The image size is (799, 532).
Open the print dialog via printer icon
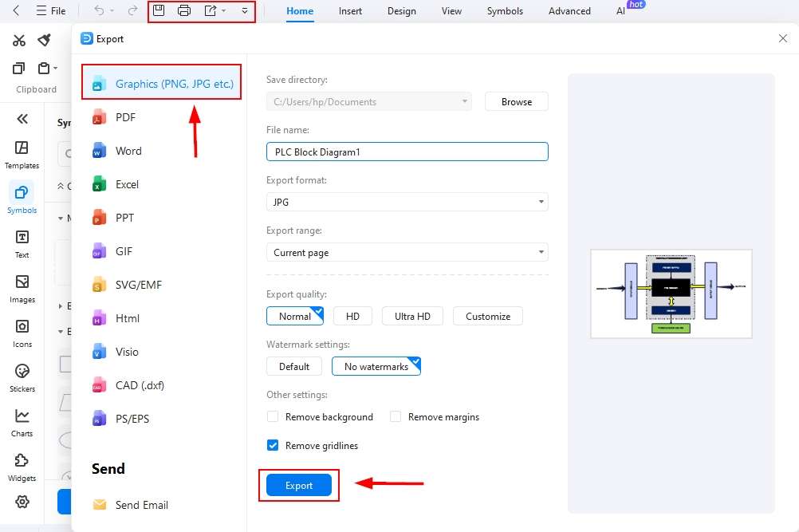pyautogui.click(x=184, y=10)
